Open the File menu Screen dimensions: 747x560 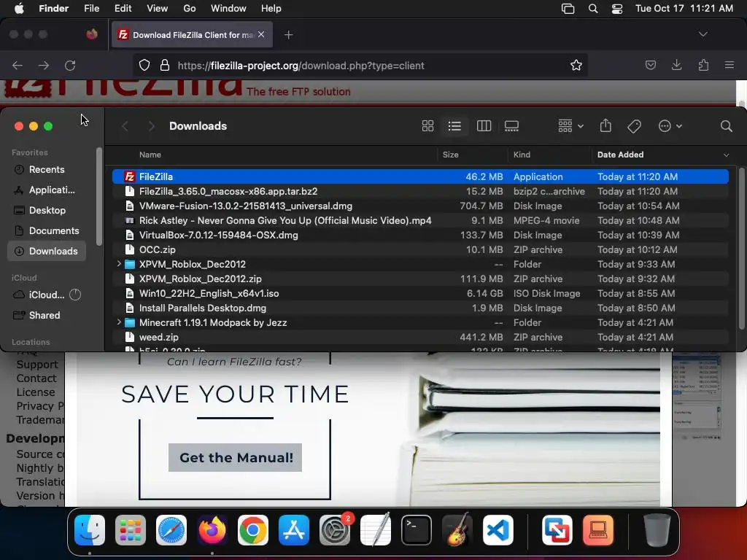tap(91, 9)
